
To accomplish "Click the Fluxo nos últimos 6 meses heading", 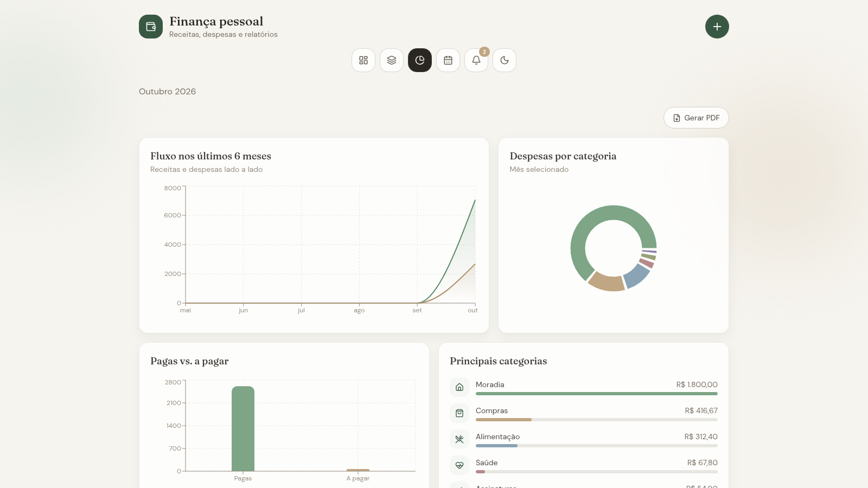I will [x=210, y=156].
